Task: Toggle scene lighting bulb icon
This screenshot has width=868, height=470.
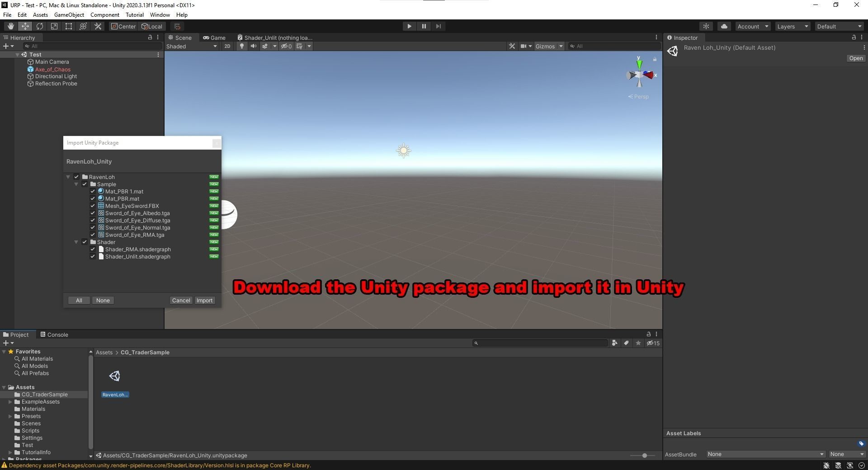Action: coord(242,46)
